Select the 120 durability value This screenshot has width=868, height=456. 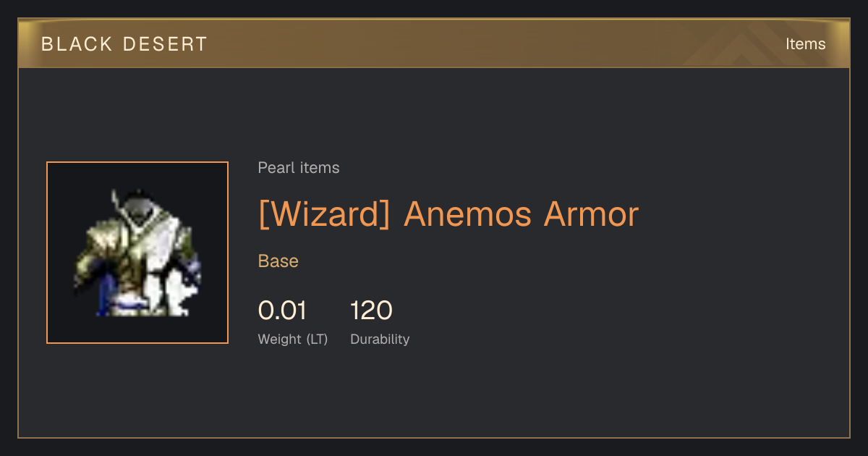tap(371, 311)
